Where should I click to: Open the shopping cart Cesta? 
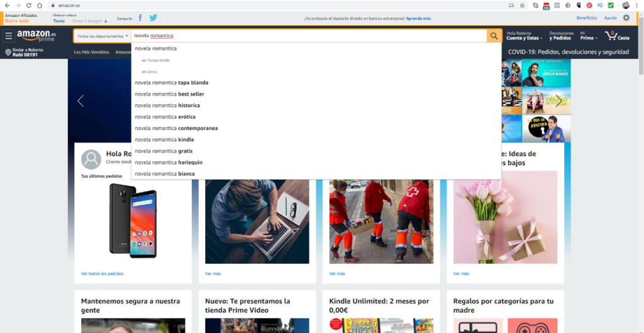point(618,36)
